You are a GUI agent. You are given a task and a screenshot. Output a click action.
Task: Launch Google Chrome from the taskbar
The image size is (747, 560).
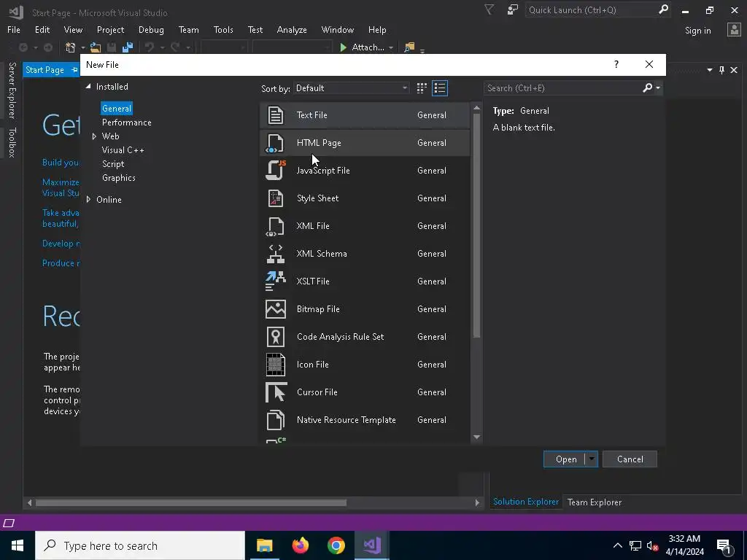pos(336,545)
